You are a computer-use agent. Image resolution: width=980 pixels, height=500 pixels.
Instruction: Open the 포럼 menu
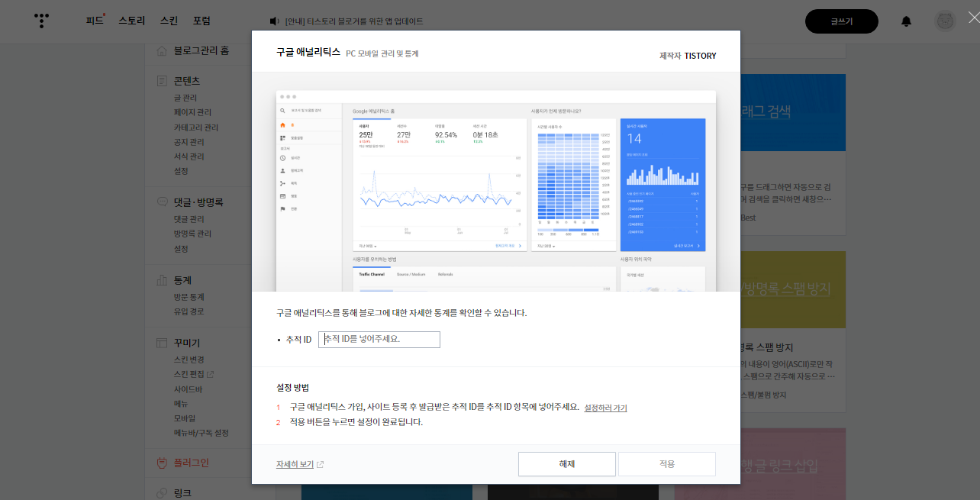(201, 21)
